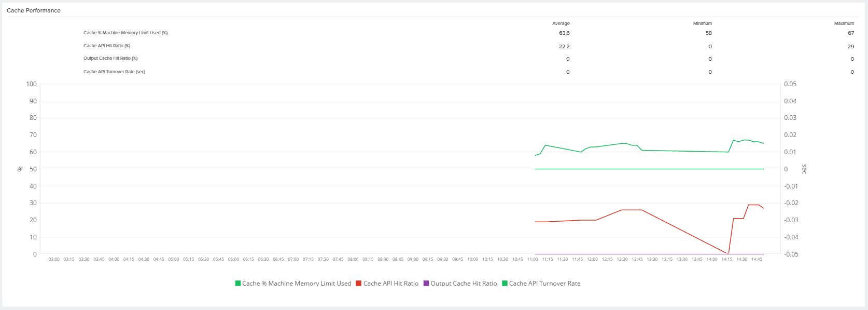Image resolution: width=868 pixels, height=310 pixels.
Task: Click the Cache API Turnover Rate (sec) row label
Action: (x=114, y=72)
